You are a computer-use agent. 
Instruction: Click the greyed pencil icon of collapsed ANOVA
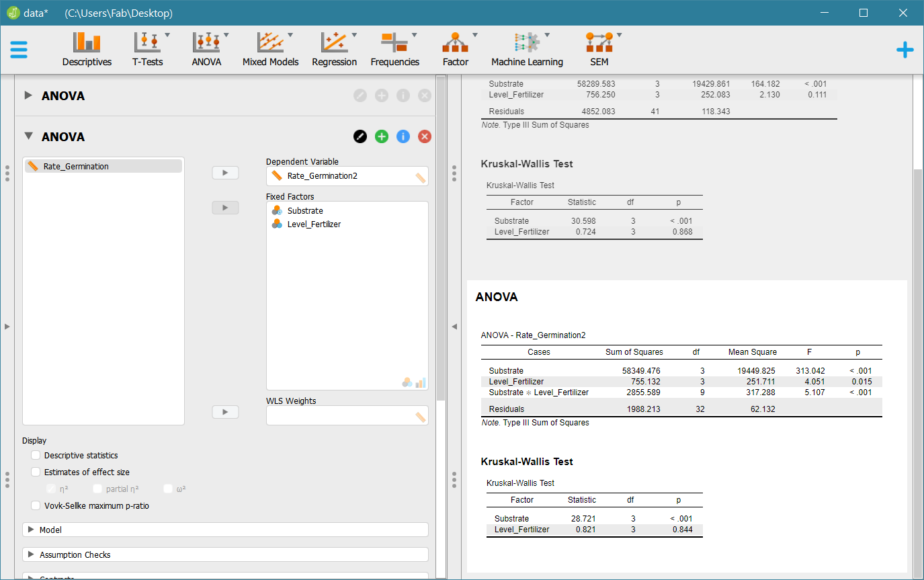click(360, 95)
